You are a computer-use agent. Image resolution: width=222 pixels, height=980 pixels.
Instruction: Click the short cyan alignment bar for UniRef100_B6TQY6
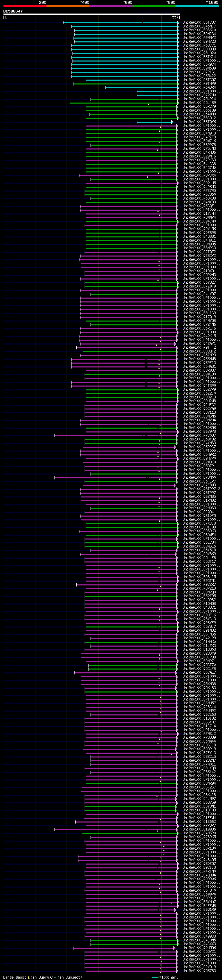coord(155,122)
